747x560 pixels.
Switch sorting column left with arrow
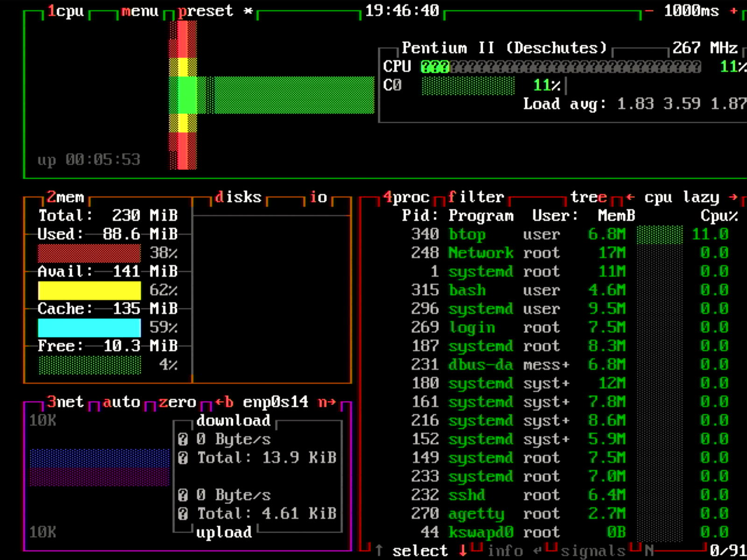click(x=630, y=197)
